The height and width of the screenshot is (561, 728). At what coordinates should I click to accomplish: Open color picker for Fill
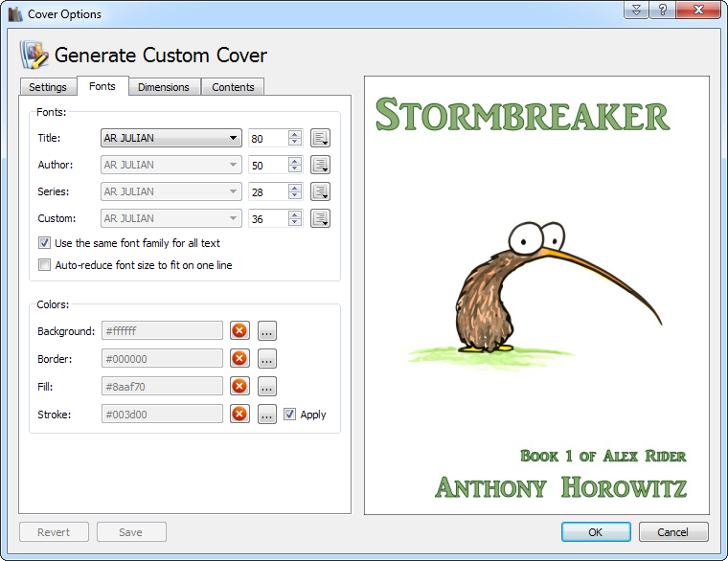pyautogui.click(x=267, y=387)
